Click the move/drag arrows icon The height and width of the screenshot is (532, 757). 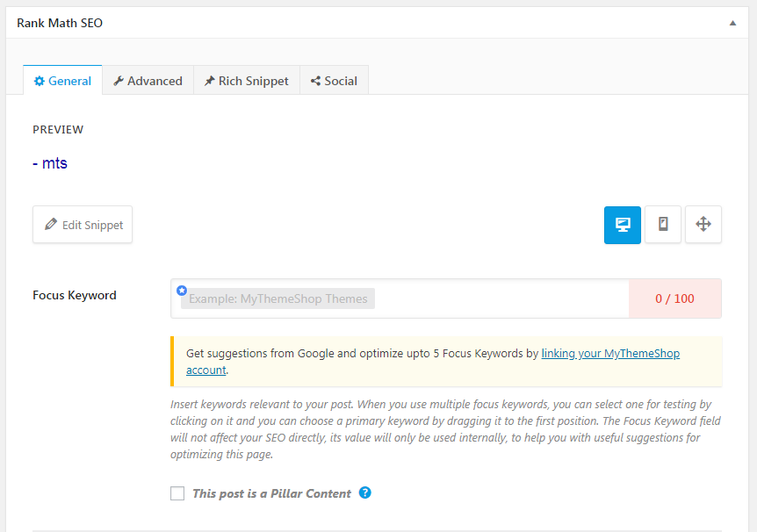(703, 225)
